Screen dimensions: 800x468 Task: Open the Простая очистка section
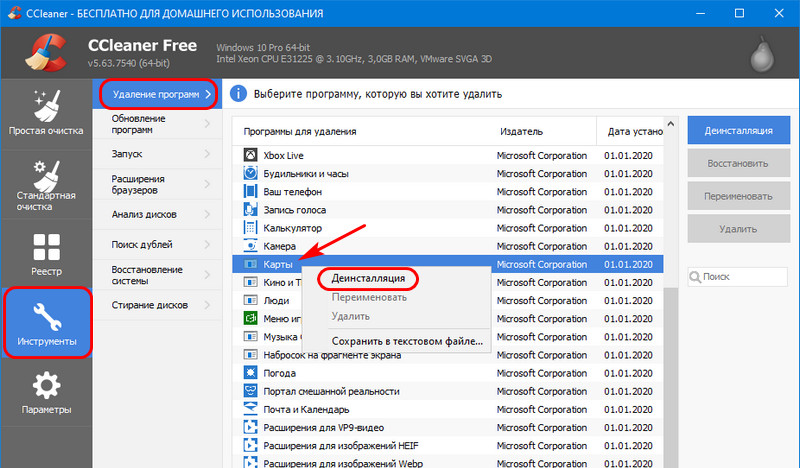coord(46,114)
